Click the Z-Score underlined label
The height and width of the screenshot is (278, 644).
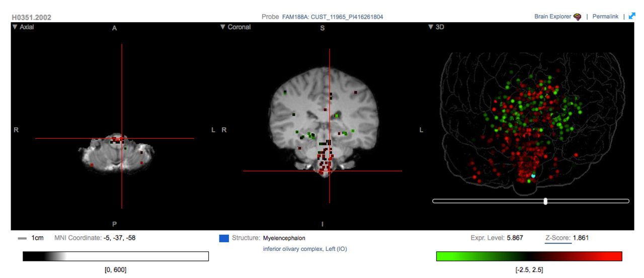[x=558, y=238]
